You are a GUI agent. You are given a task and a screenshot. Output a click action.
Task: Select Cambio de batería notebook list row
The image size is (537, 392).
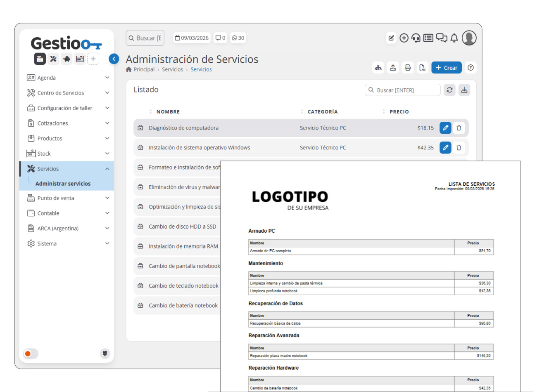(177, 305)
